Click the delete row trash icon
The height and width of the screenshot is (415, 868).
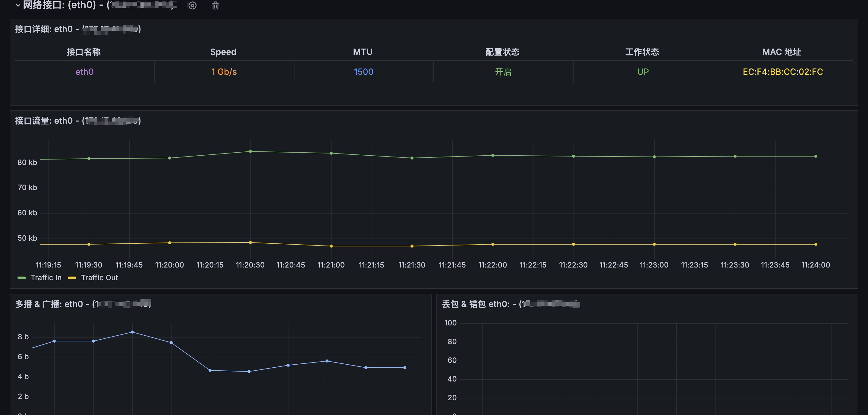point(215,5)
